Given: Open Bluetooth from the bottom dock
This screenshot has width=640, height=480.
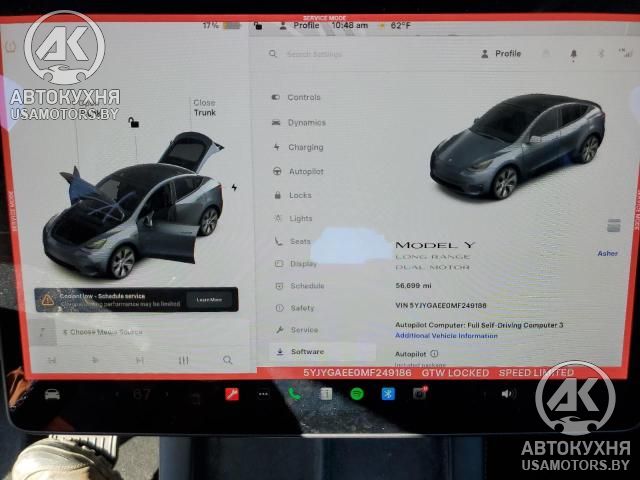Looking at the screenshot, I should click(x=388, y=394).
